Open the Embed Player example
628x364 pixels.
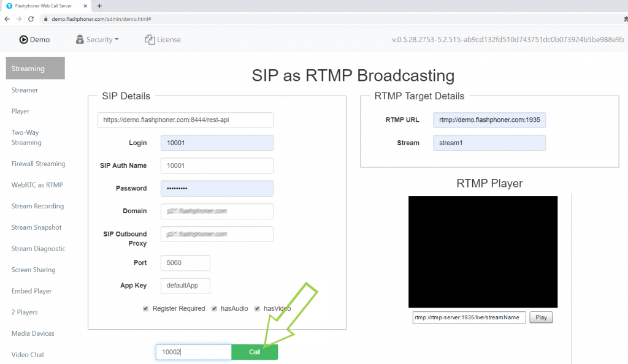32,291
